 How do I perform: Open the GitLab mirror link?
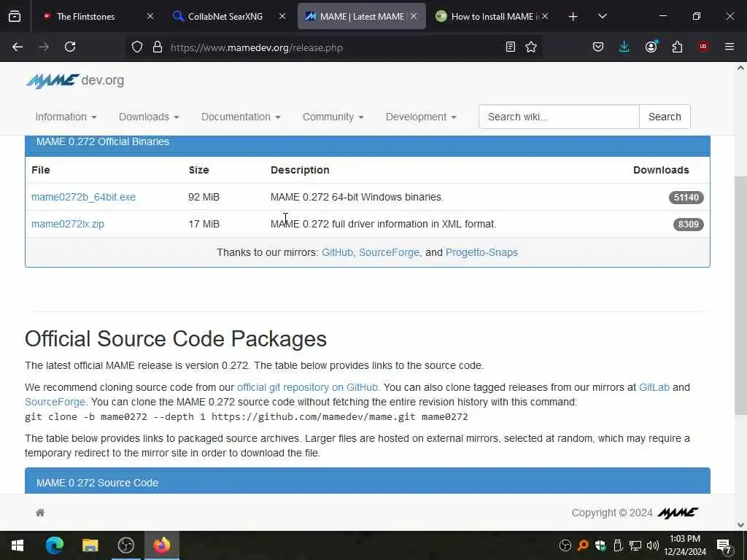(654, 388)
